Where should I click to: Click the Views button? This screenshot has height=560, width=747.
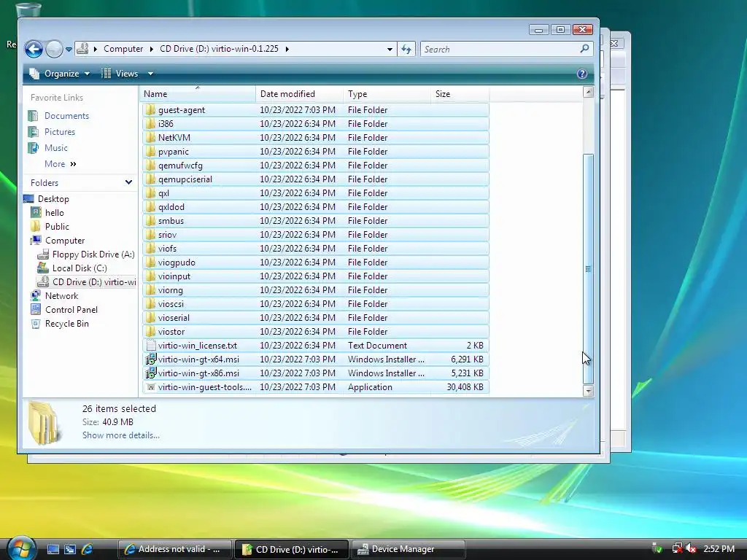pos(120,74)
